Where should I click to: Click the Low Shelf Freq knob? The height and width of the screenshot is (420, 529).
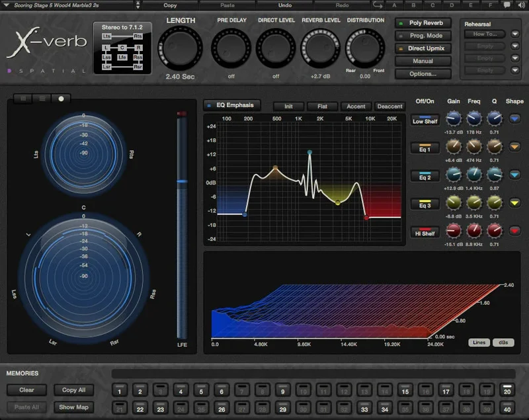[474, 119]
